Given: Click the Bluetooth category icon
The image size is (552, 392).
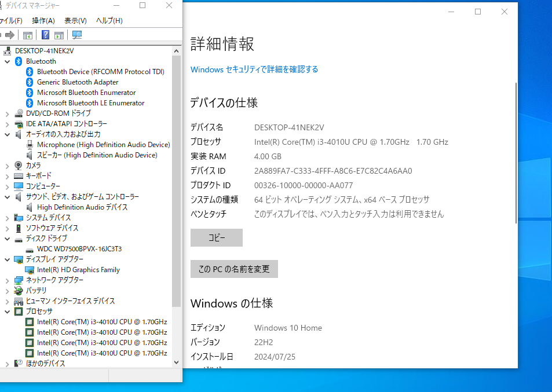Looking at the screenshot, I should (19, 61).
